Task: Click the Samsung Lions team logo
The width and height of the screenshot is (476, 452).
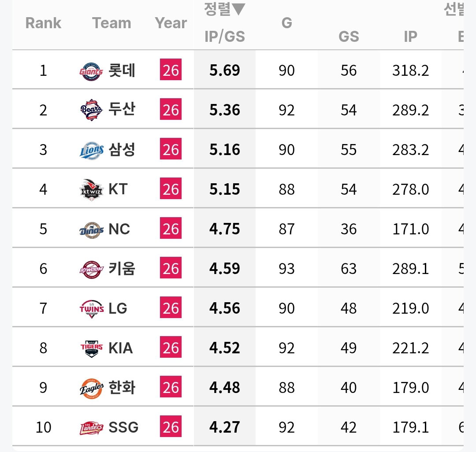Action: point(91,151)
